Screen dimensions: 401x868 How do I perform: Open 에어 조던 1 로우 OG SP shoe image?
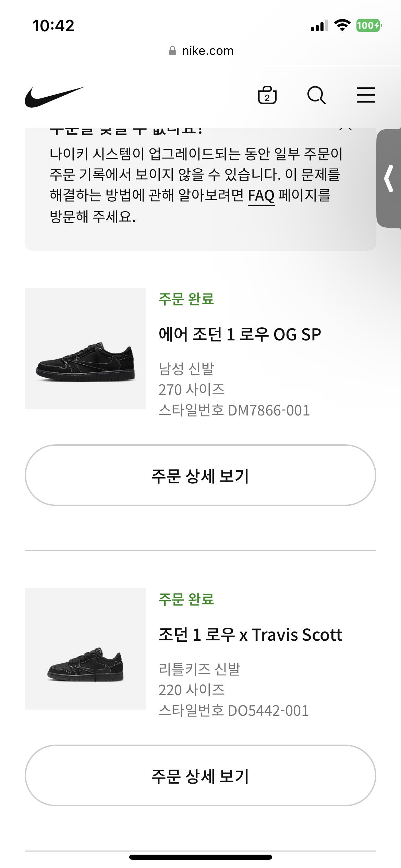85,348
